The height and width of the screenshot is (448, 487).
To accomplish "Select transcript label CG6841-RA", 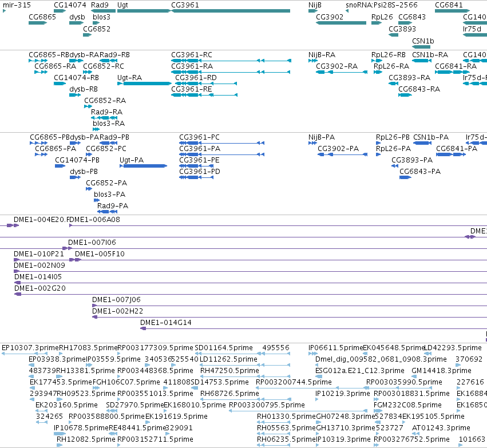I will click(456, 66).
